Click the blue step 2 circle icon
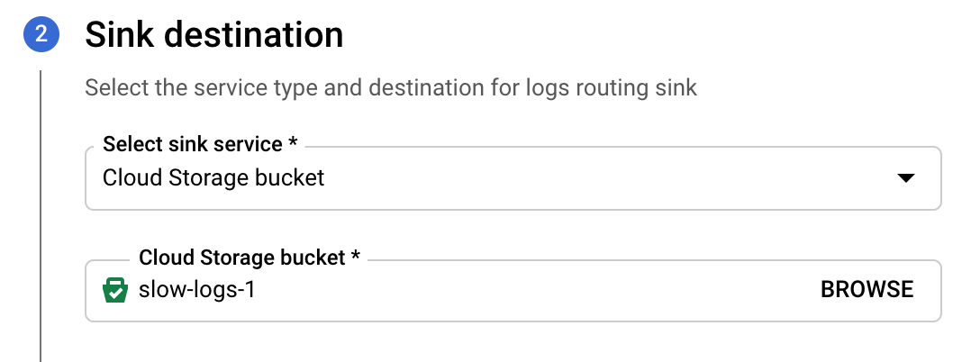 coord(41,34)
